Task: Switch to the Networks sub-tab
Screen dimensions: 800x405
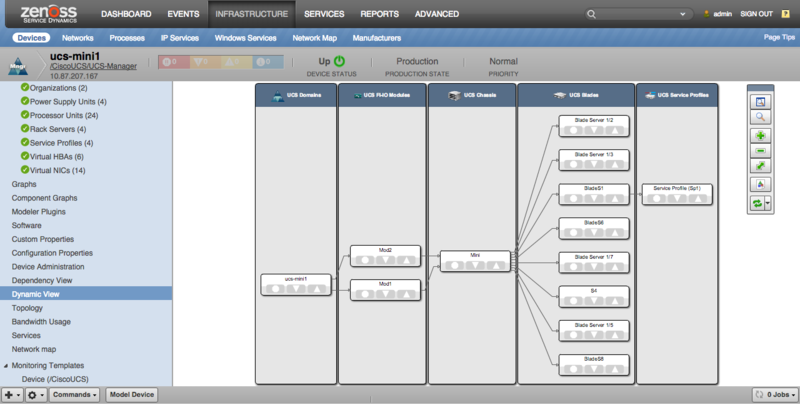Action: 78,38
